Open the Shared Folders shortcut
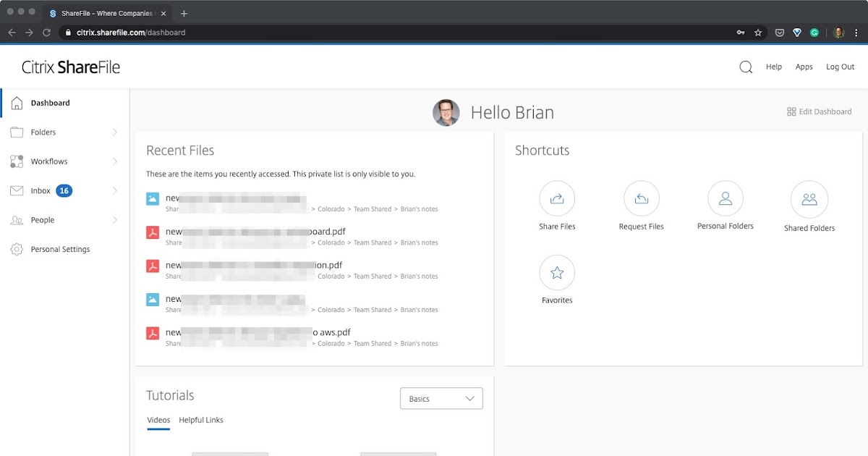This screenshot has width=868, height=456. click(x=809, y=198)
